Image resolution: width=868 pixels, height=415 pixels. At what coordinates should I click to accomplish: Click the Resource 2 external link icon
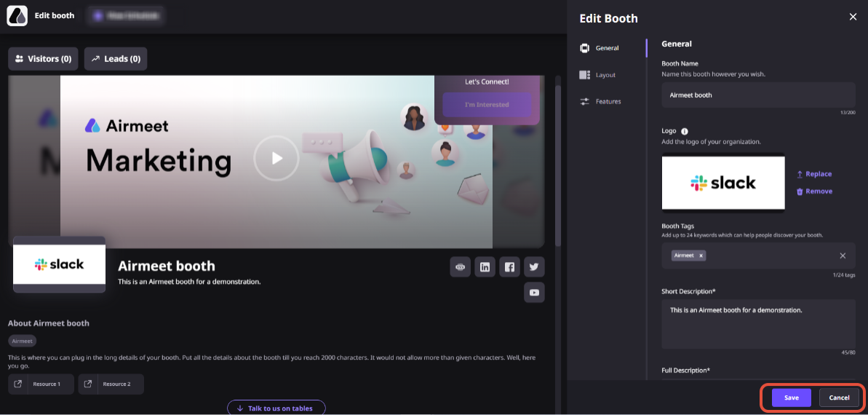pos(87,384)
